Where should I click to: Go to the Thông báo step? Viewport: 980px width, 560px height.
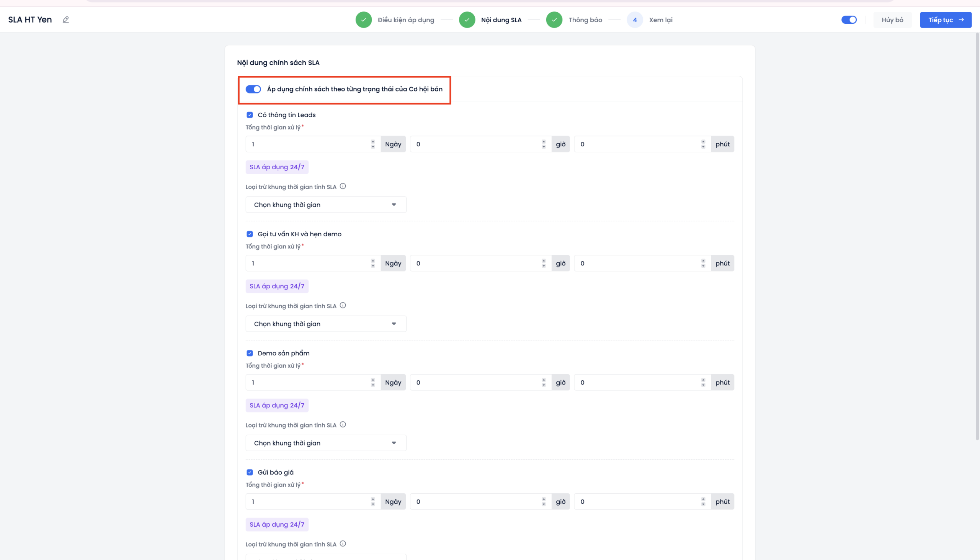[585, 20]
